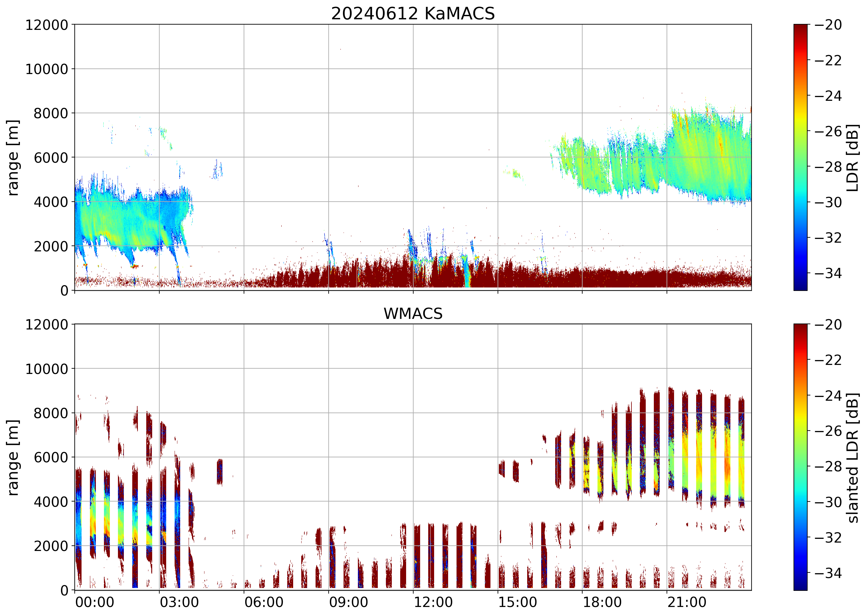The image size is (867, 616).
Task: Click the 03:00 time axis tick label
Action: (179, 602)
